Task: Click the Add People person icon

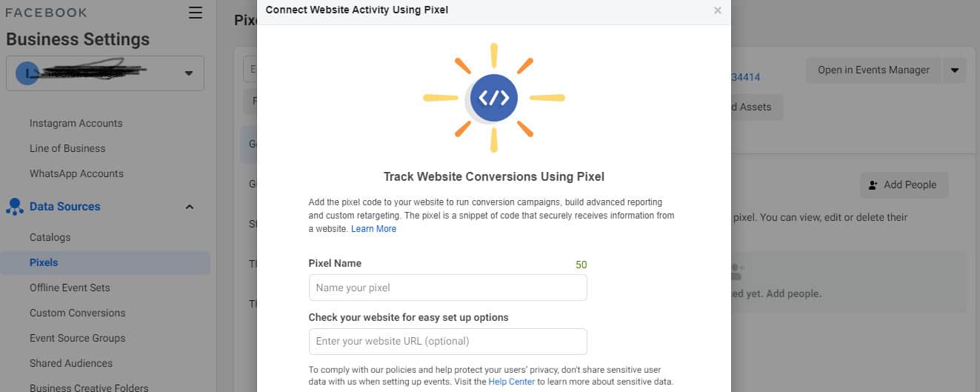Action: [873, 185]
